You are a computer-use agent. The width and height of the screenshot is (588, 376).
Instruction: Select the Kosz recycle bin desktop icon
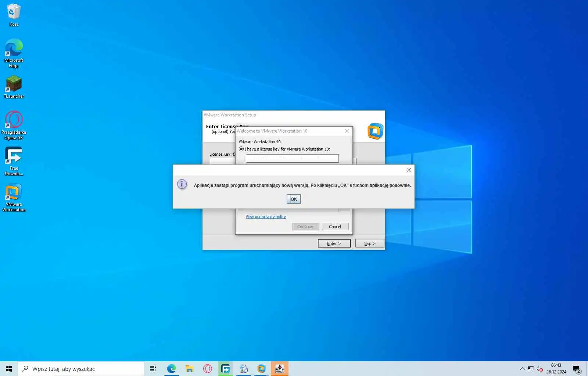click(x=14, y=15)
